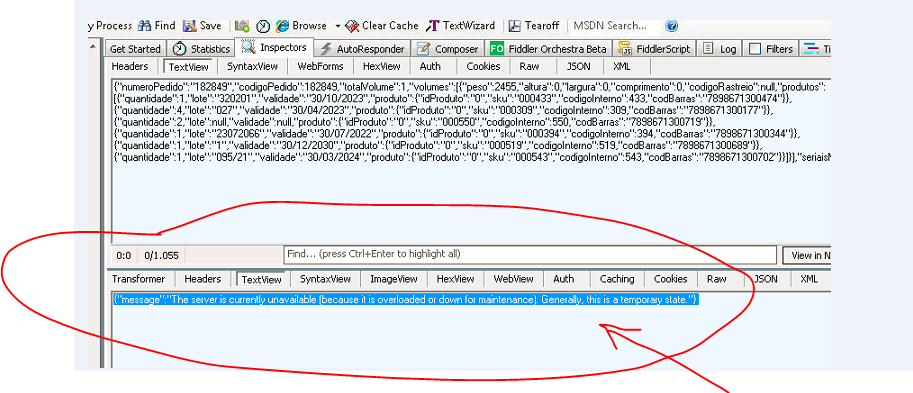913x393 pixels.
Task: Select request HexView inspector tab
Action: pos(381,66)
